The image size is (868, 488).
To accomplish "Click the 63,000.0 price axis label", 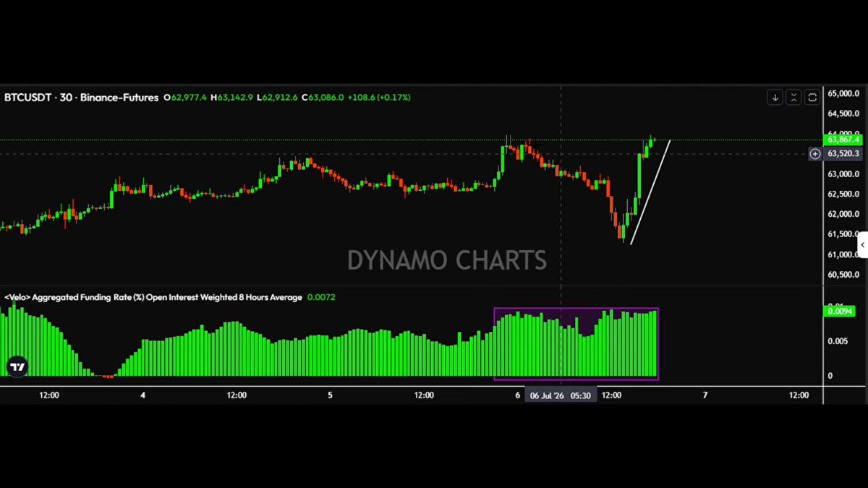I will tap(843, 174).
